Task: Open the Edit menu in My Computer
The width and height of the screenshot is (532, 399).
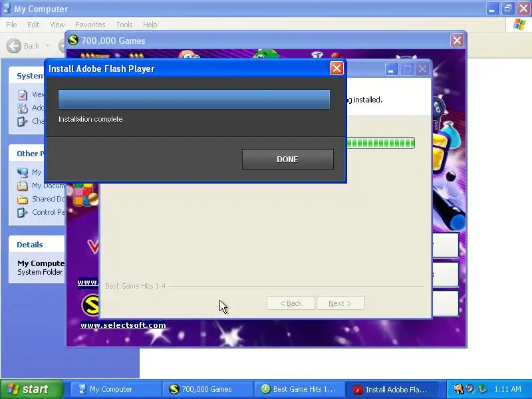Action: 33,25
